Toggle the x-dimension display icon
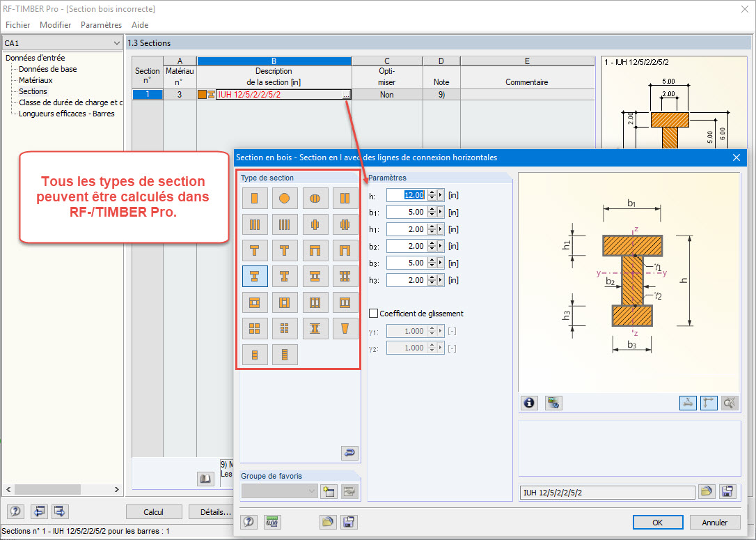Viewport: 756px width, 540px height. tap(688, 403)
